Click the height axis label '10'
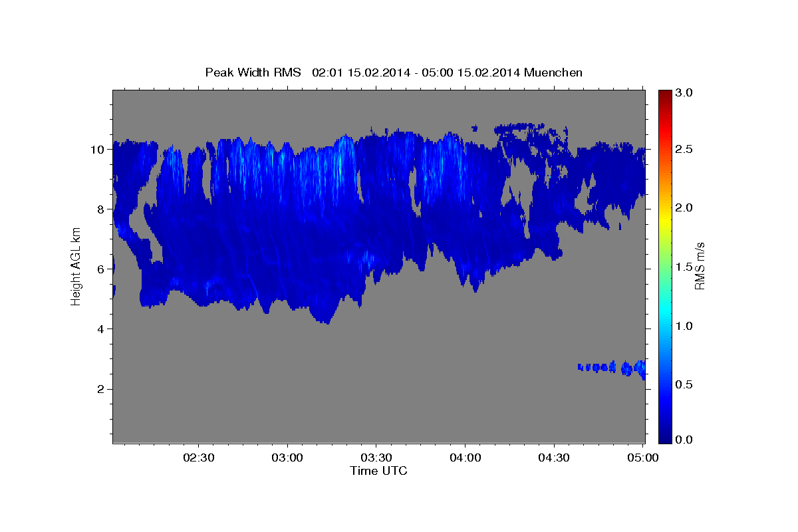The width and height of the screenshot is (798, 532). [98, 150]
